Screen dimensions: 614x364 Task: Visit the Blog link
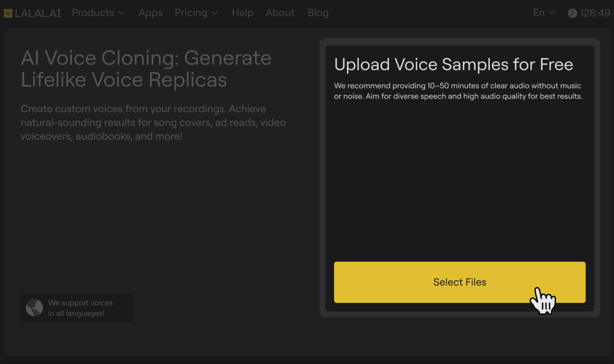tap(318, 13)
